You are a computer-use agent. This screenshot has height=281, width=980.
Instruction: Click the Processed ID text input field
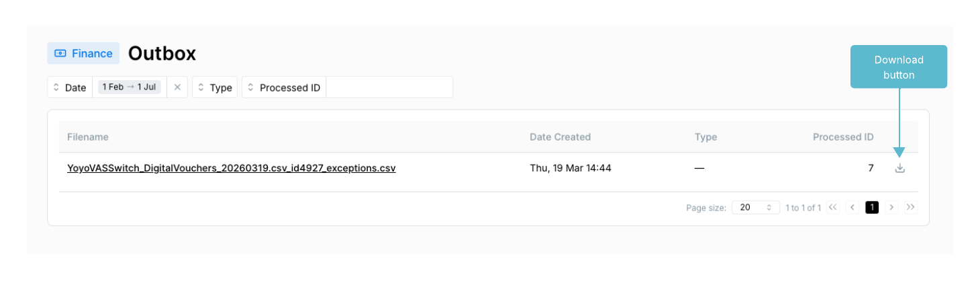point(389,87)
